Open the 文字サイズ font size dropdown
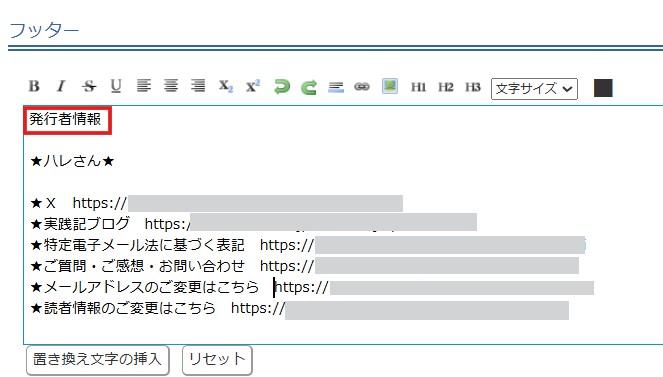 click(x=534, y=89)
